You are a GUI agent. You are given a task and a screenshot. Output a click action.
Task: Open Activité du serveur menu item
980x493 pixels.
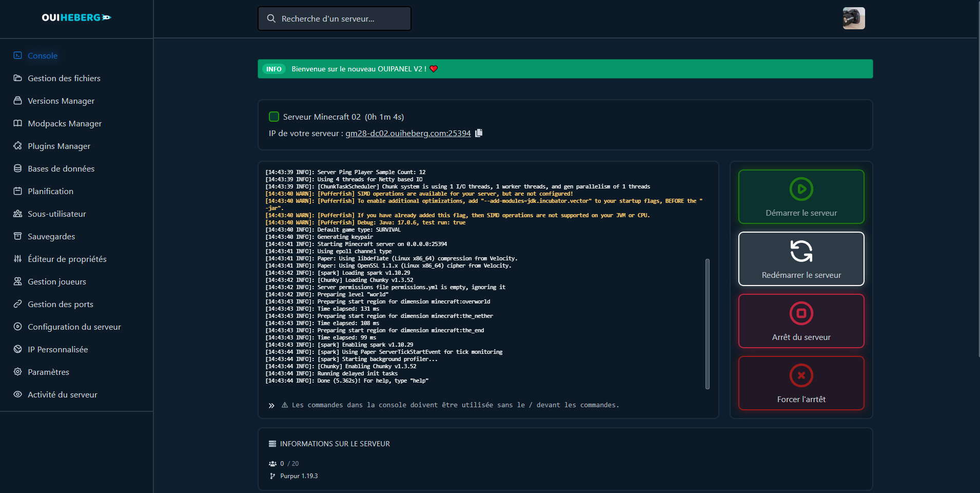point(63,394)
